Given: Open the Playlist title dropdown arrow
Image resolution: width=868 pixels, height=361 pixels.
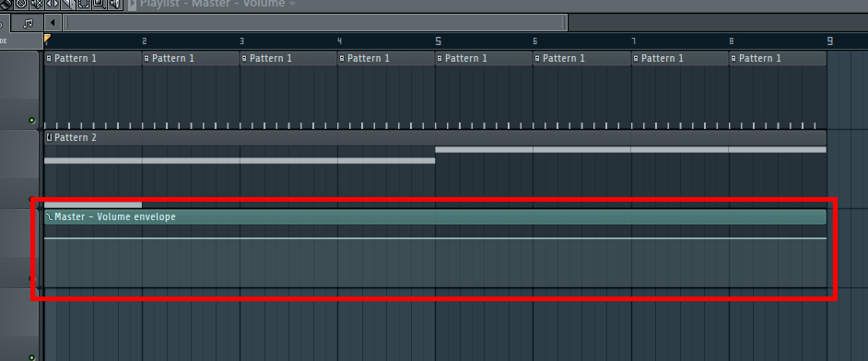Looking at the screenshot, I should point(293,4).
